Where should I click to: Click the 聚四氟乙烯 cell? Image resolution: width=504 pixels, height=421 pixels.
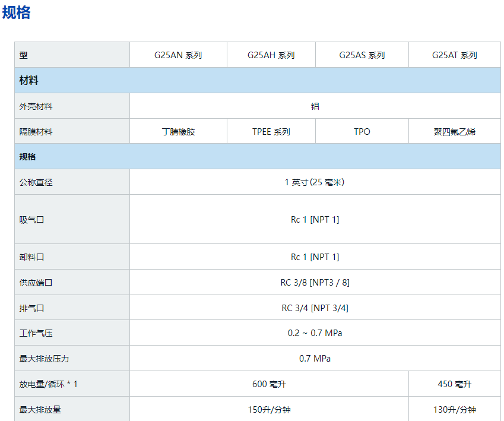tap(454, 132)
